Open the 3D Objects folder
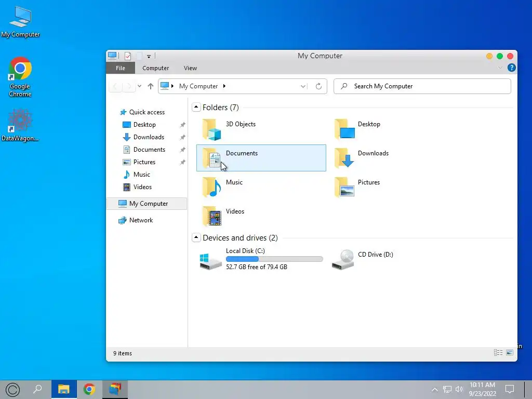This screenshot has height=399, width=532. 229,129
